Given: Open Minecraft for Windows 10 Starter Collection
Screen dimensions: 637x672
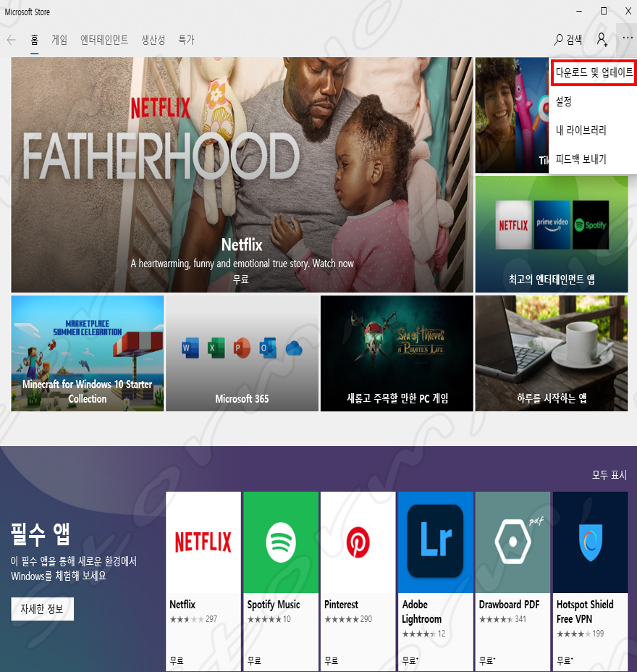Looking at the screenshot, I should point(88,353).
